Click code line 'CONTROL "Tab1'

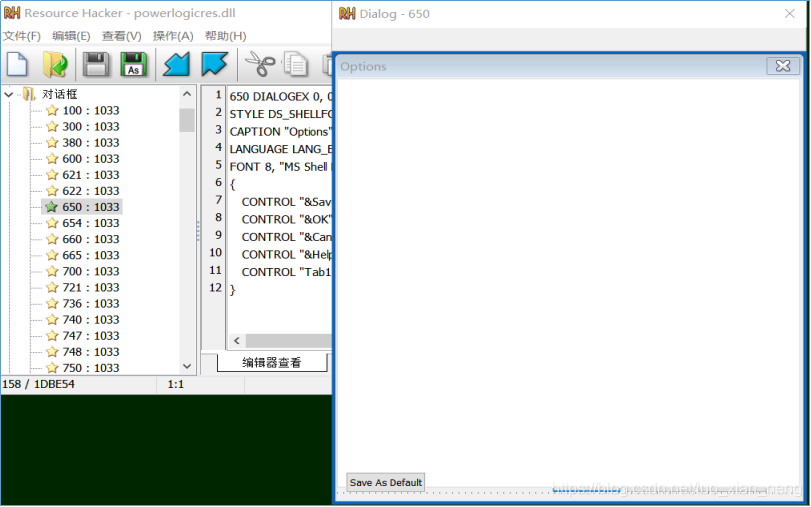click(287, 272)
